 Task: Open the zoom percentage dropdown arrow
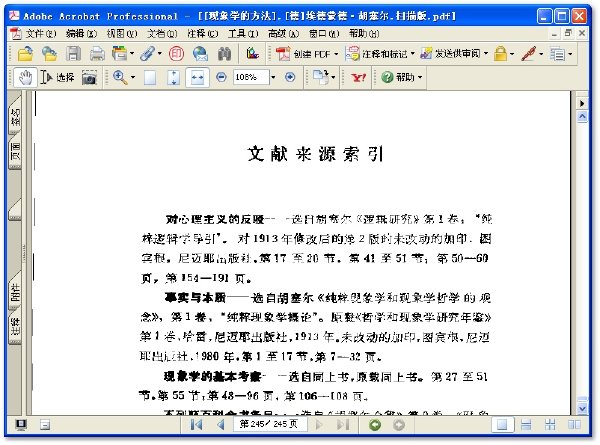(273, 77)
